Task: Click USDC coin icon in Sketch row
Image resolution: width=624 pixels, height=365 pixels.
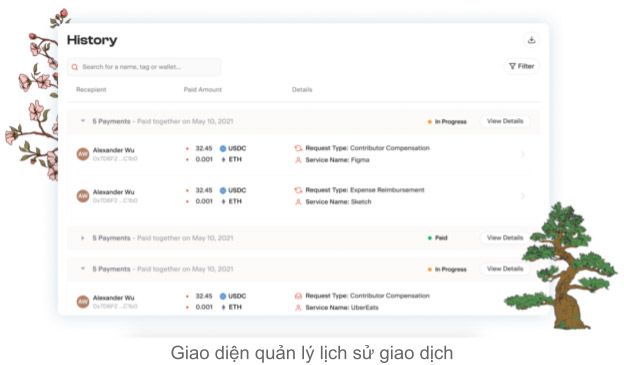Action: (x=223, y=191)
